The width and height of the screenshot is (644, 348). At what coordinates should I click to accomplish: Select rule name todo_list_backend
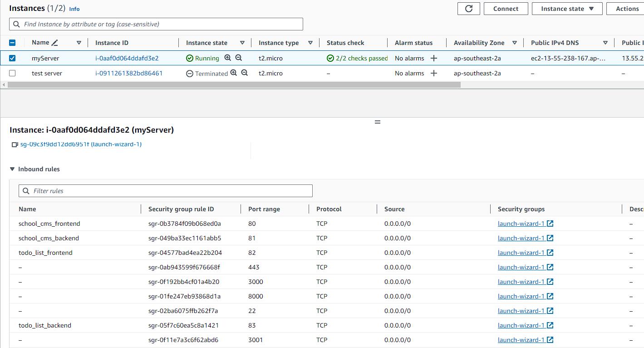45,325
